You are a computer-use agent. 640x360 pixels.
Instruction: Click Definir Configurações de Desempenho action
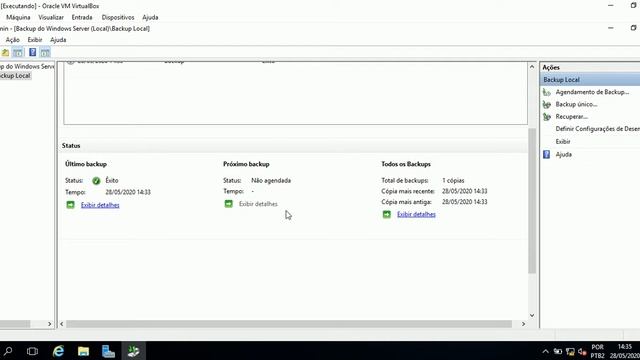[598, 129]
